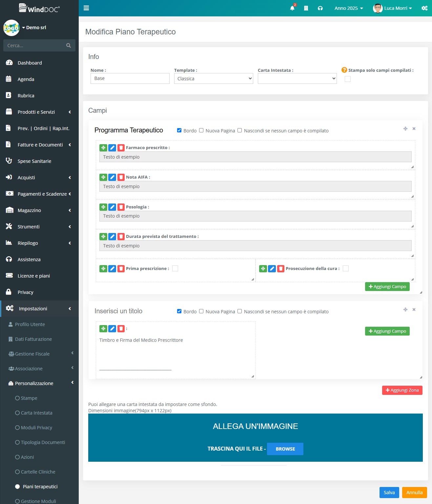432x504 pixels.
Task: Open the Template dropdown
Action: coord(214,79)
